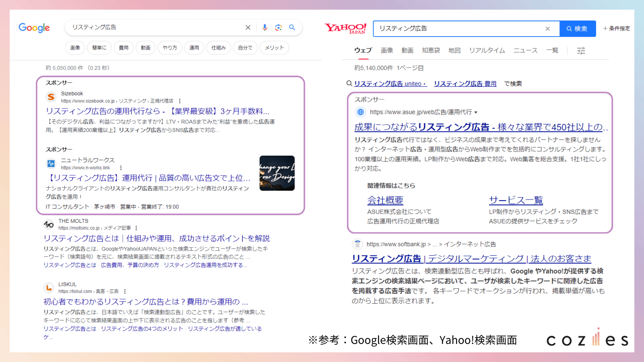Viewport: 644px width, 362px height.
Task: Select Google 仕組み filter chip
Action: (x=219, y=47)
